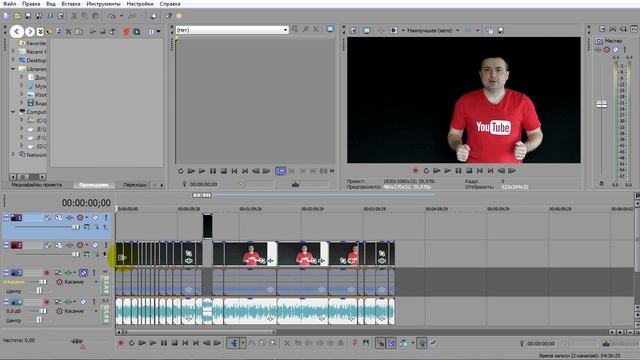Open the Вставка menu
Image resolution: width=640 pixels, height=360 pixels.
click(x=71, y=4)
